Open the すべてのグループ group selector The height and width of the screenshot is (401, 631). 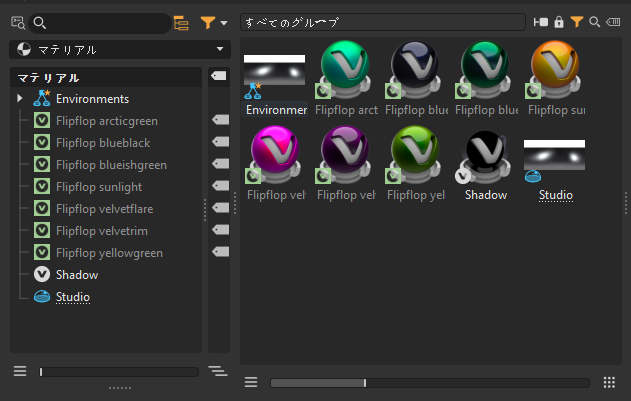[383, 22]
